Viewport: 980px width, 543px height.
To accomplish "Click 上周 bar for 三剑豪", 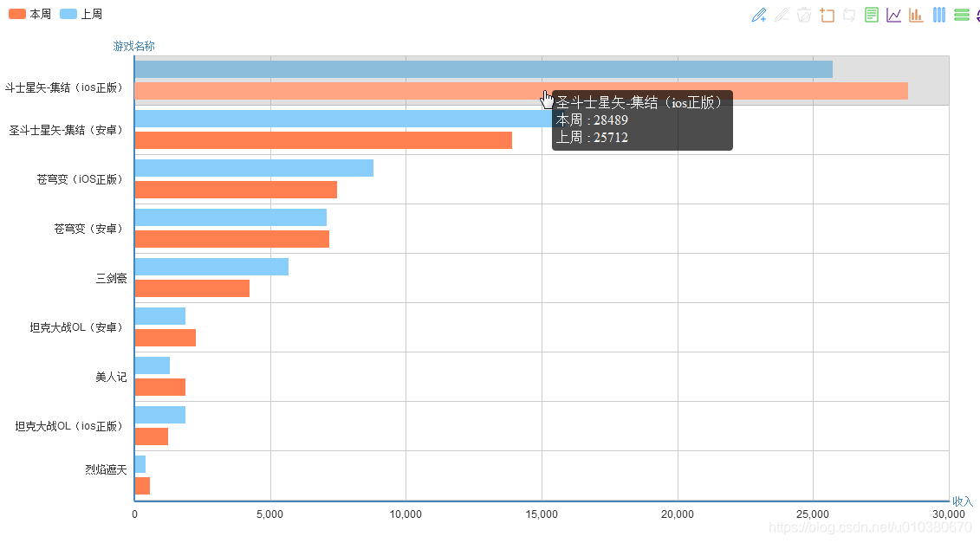I will click(x=211, y=267).
